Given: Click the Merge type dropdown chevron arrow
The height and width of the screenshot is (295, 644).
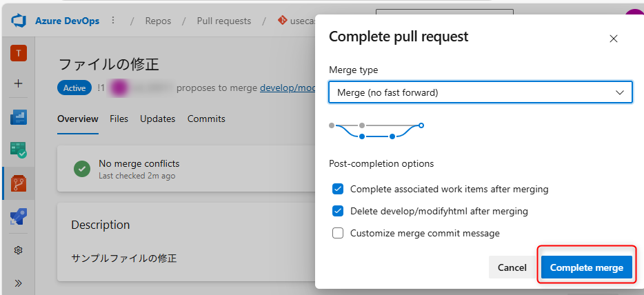Looking at the screenshot, I should pos(620,93).
